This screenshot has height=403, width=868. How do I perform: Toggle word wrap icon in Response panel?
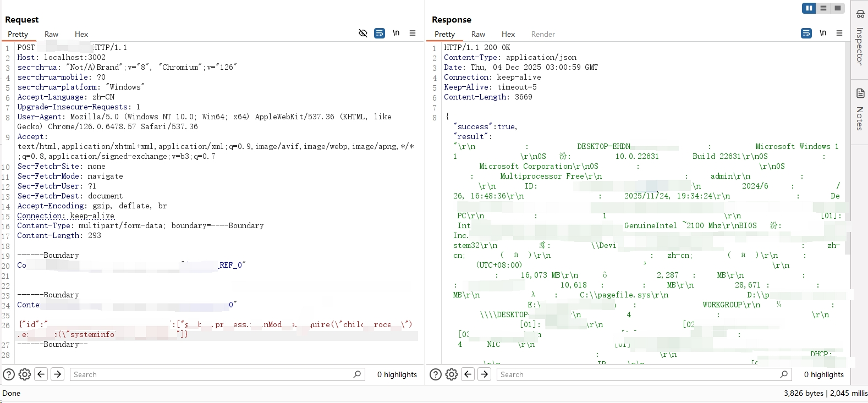point(806,33)
